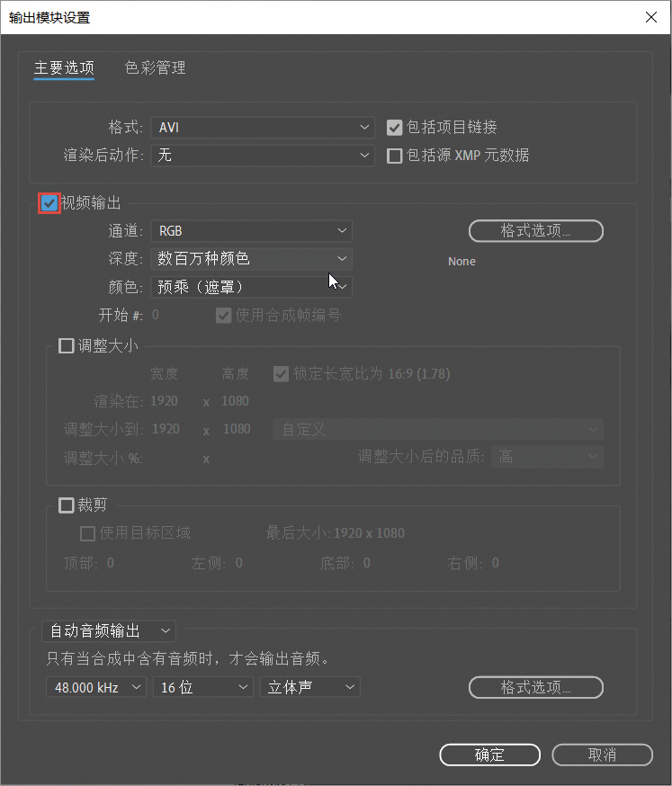The image size is (672, 786).
Task: Cancel the dialog with 取消 button
Action: (603, 755)
